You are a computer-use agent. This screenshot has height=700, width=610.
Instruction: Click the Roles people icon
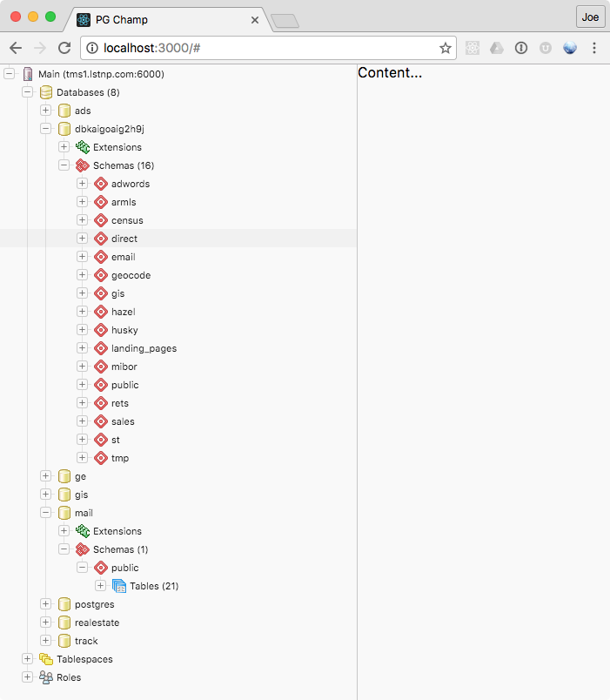46,677
